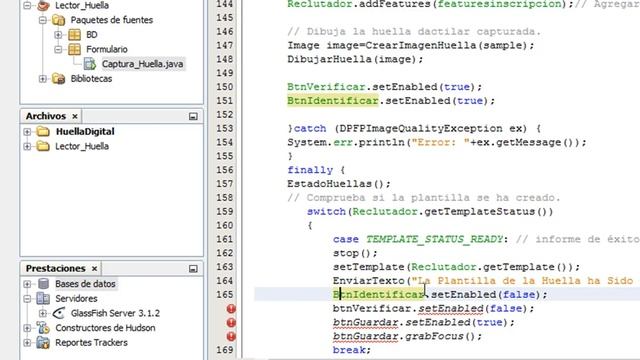Click DibujarHuella(image); on line 148
Viewport: 640px width, 360px height.
(355, 59)
